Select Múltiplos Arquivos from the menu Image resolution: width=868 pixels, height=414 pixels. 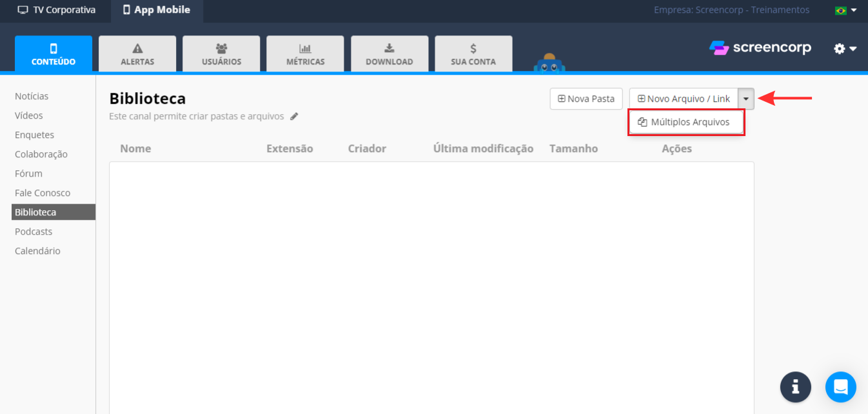click(686, 122)
